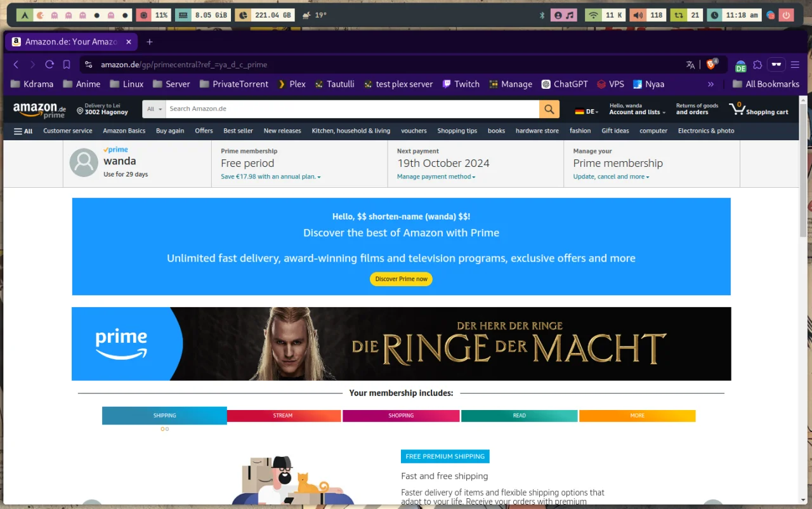812x509 pixels.
Task: Click the CPU usage chip icon
Action: pyautogui.click(x=143, y=15)
